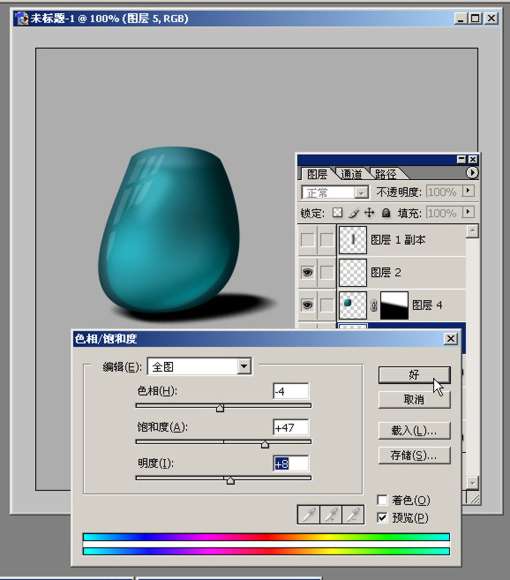Click the 明度 lightness slider handle

click(230, 480)
